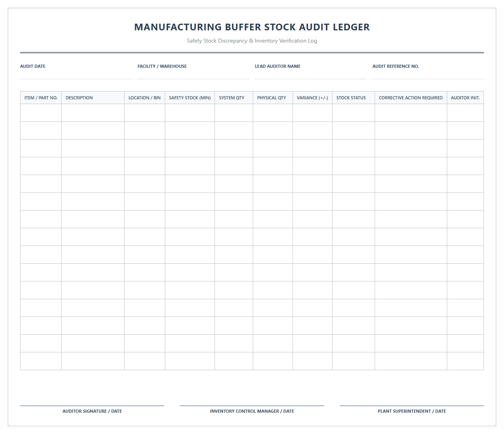Click the Auditor Signature / Date line
Viewport: 504px width, 434px height.
pos(92,406)
